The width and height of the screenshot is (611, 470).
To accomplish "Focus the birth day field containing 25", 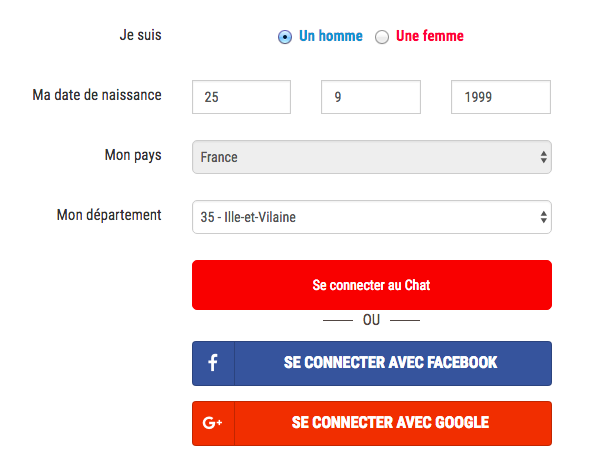I will point(241,97).
